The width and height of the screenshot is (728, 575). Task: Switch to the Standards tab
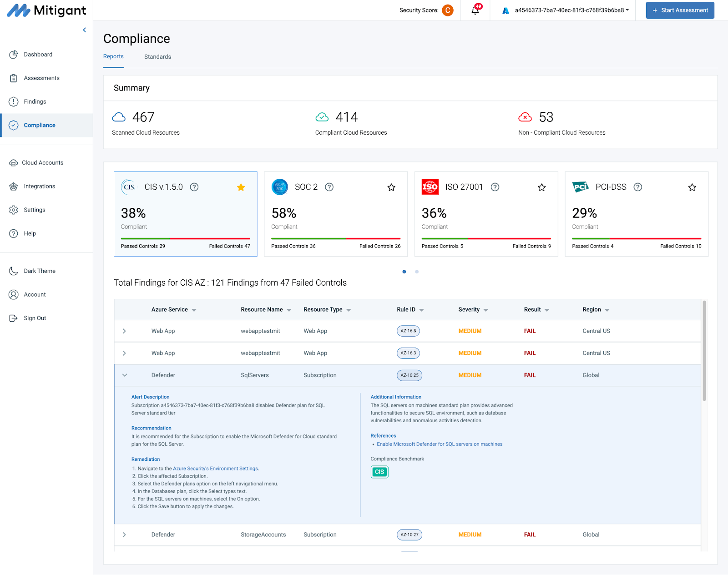(x=157, y=57)
